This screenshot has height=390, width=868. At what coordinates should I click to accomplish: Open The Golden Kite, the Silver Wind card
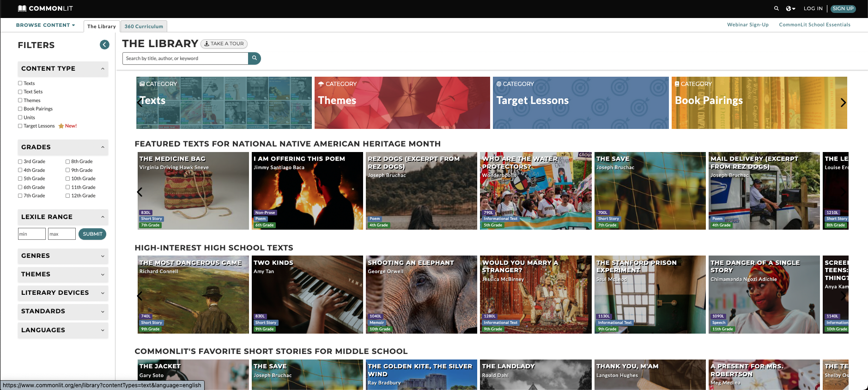pyautogui.click(x=421, y=375)
